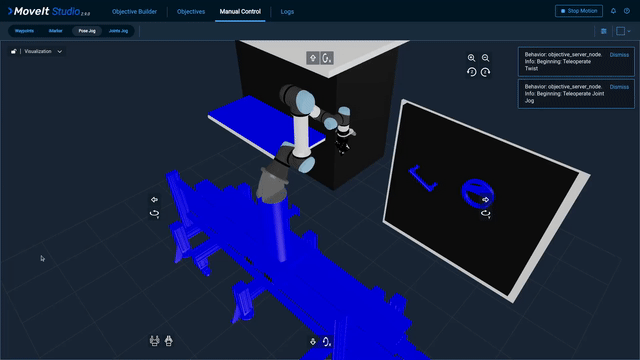
Task: Zoom in the 3D view
Action: pyautogui.click(x=471, y=58)
